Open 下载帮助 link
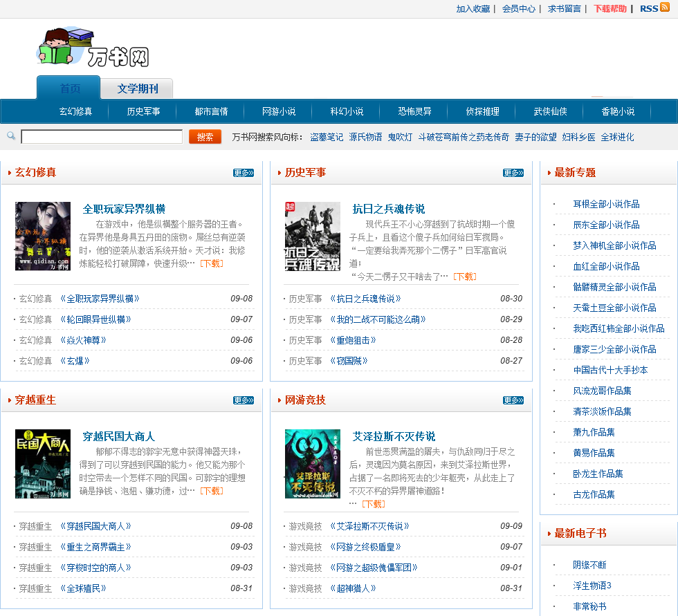 coord(610,8)
